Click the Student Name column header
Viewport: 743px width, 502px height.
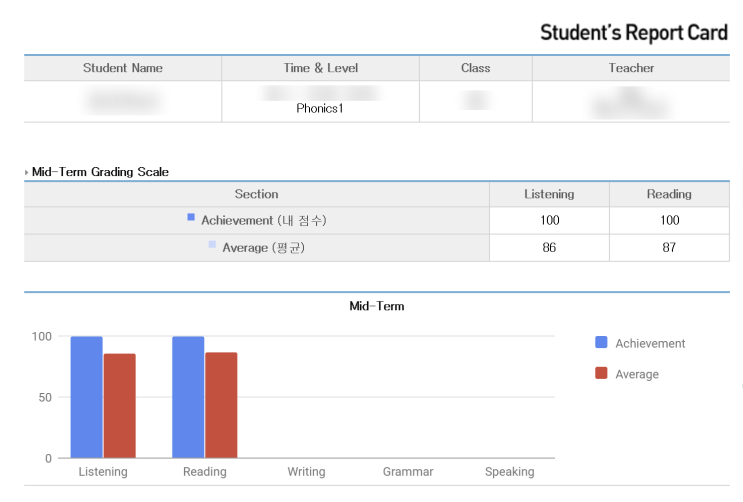pyautogui.click(x=122, y=68)
